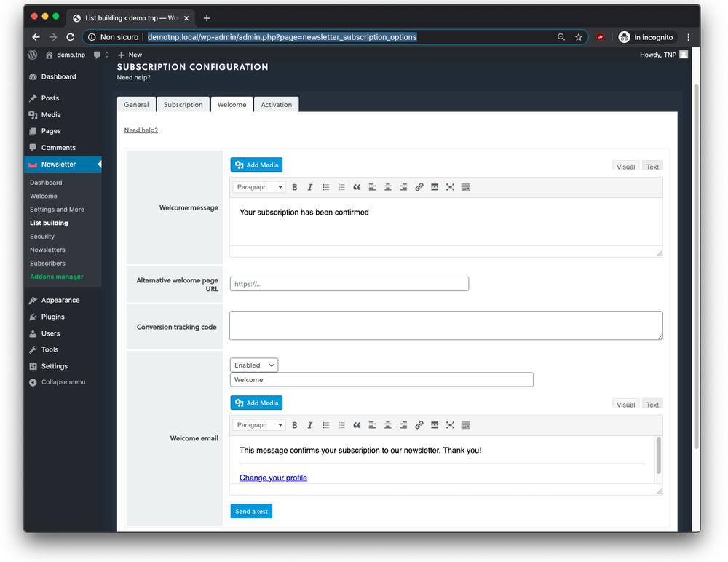Align center in Welcome message editor
This screenshot has width=728, height=562.
tap(388, 187)
